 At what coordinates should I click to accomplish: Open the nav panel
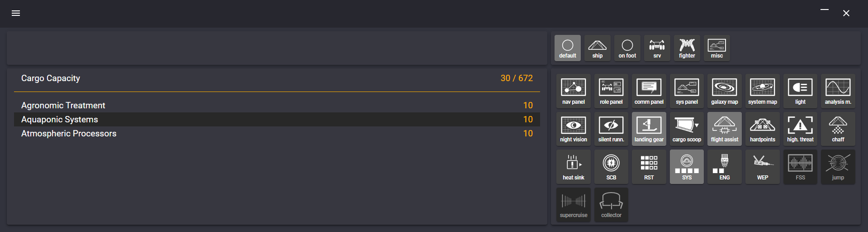pos(573,91)
